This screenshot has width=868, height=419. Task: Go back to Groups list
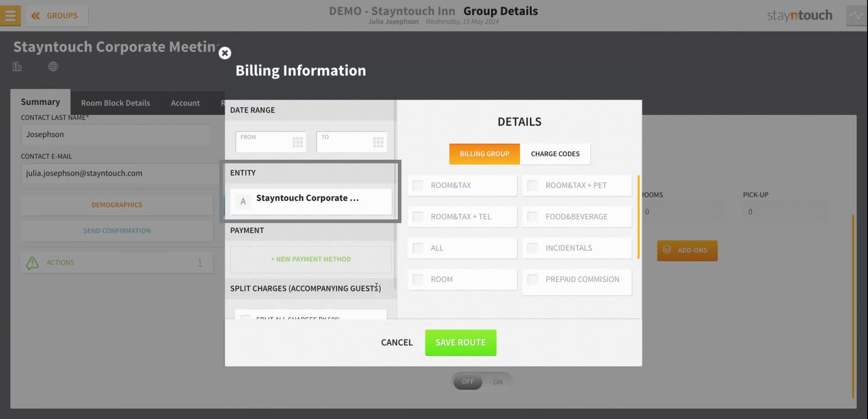[x=57, y=16]
